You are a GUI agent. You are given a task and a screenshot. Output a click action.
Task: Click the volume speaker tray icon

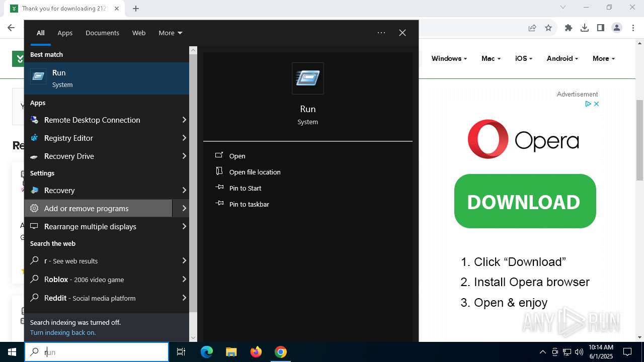[x=579, y=352]
